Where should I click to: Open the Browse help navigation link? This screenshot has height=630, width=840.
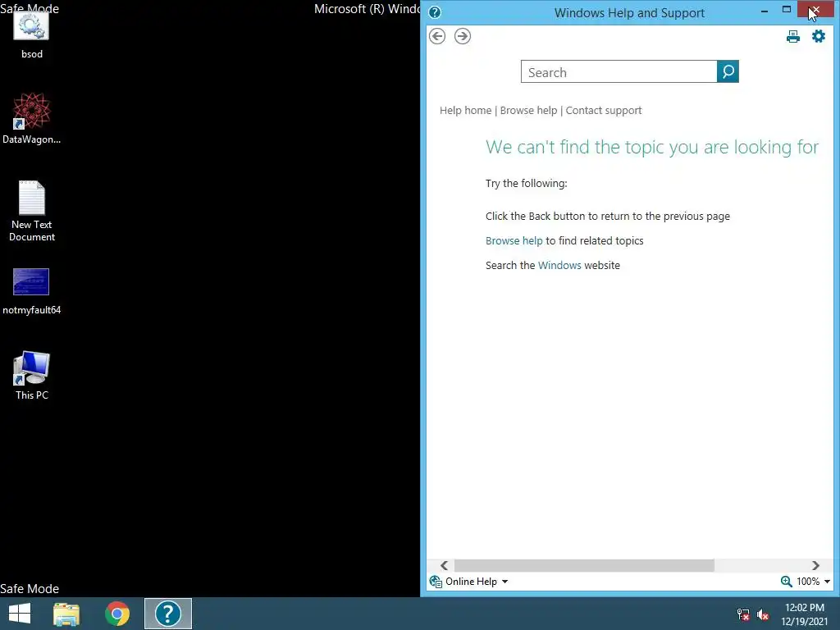pos(529,111)
